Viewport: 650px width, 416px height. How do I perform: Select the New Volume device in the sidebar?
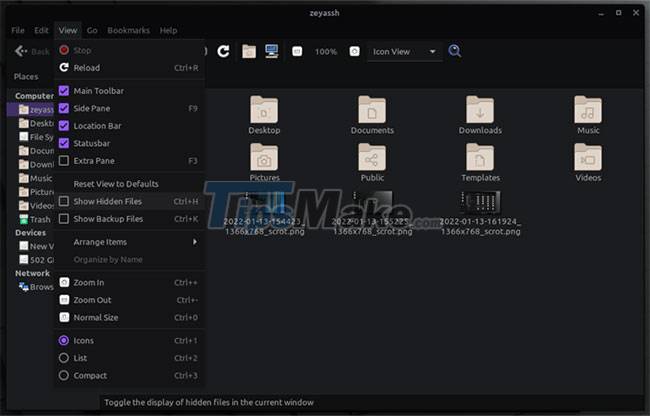[x=36, y=246]
